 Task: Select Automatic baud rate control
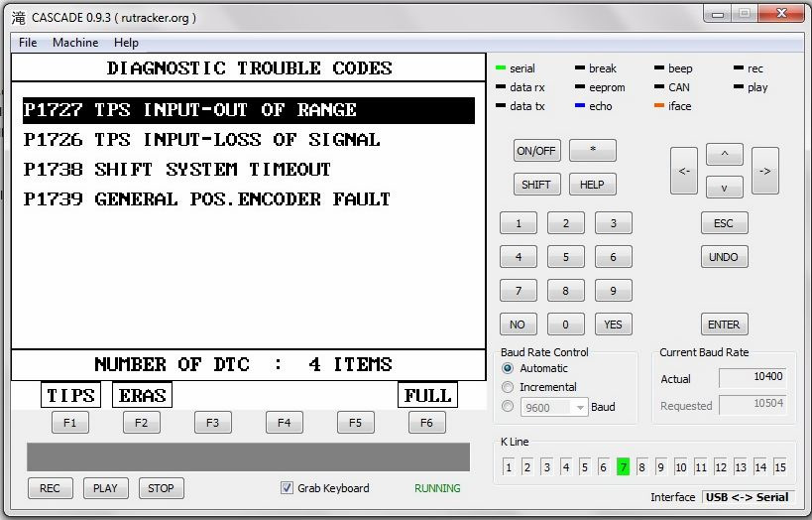(508, 368)
